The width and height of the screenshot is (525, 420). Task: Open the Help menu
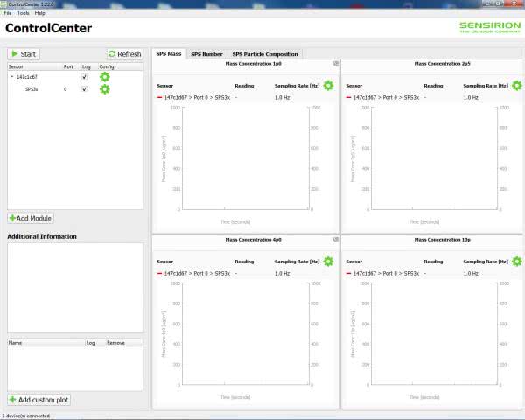click(x=40, y=13)
